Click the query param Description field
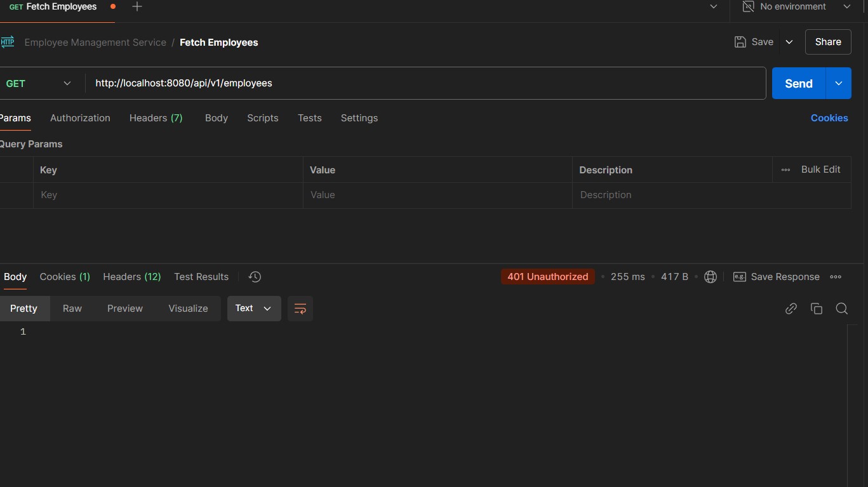 pyautogui.click(x=712, y=195)
